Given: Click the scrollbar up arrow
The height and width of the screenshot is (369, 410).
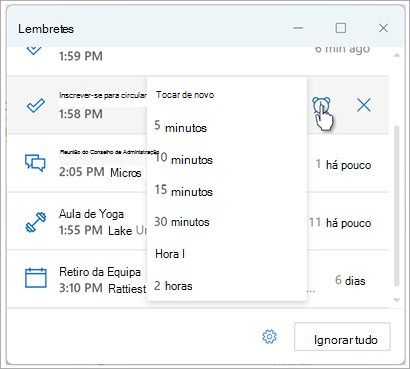Looking at the screenshot, I should pos(396,55).
